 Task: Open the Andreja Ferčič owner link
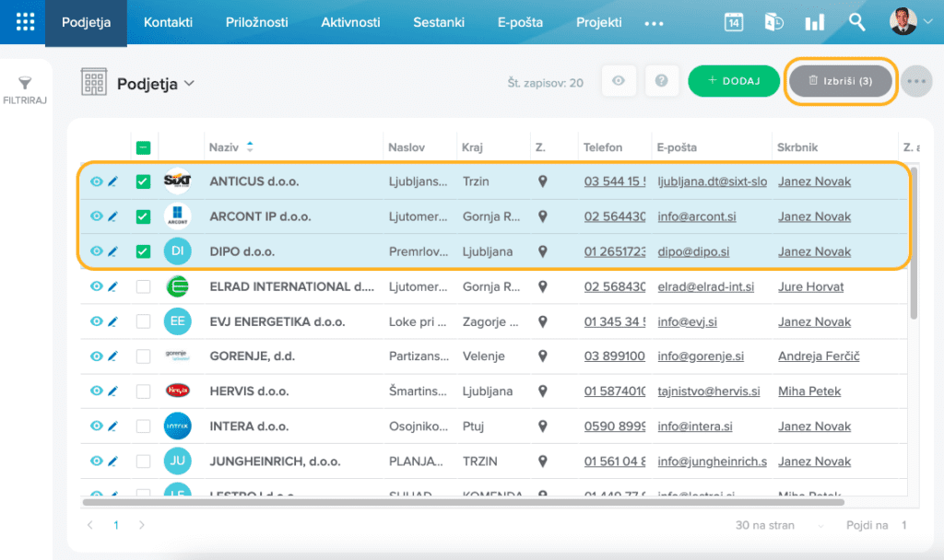click(x=819, y=356)
